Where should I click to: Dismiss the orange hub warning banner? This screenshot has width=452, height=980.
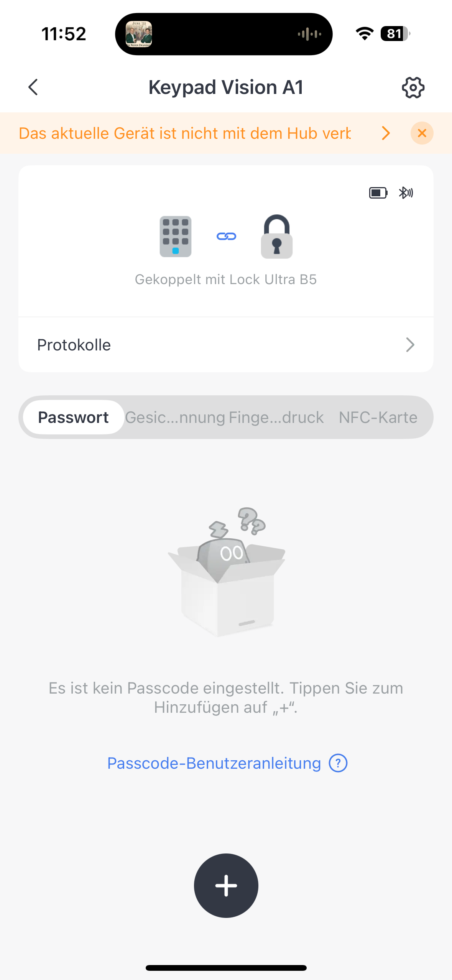click(422, 133)
